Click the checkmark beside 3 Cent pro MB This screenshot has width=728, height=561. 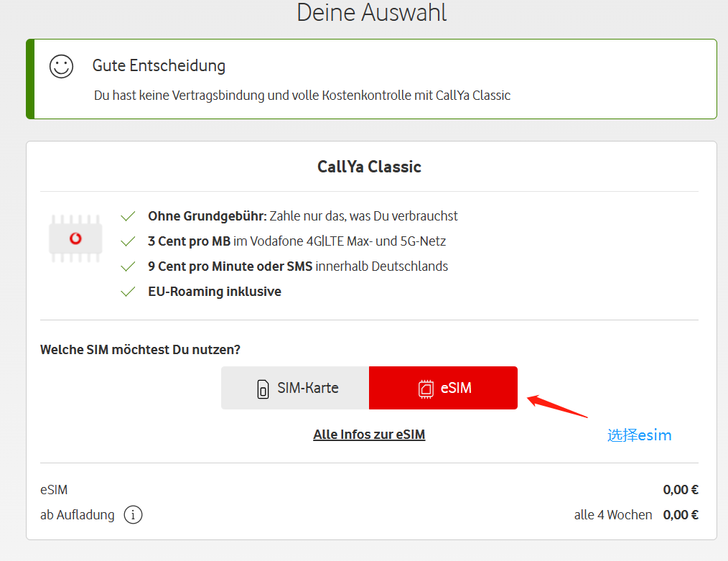click(x=128, y=241)
